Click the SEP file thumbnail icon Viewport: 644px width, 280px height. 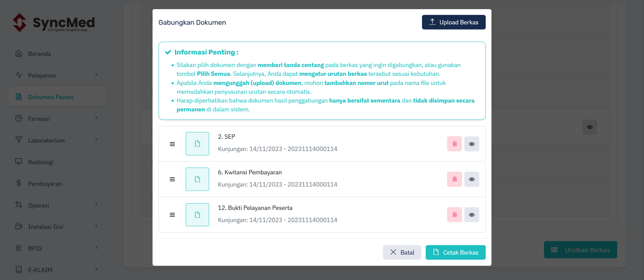pyautogui.click(x=197, y=144)
